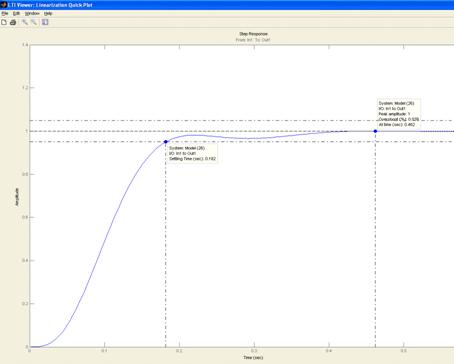Click the From In1 To Out1 subtitle
The height and width of the screenshot is (364, 454).
point(253,40)
